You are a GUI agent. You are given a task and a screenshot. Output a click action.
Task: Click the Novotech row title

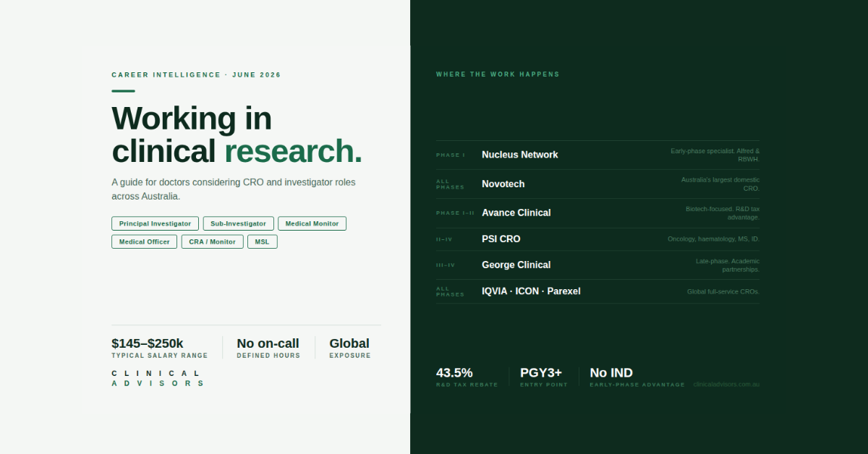(503, 184)
